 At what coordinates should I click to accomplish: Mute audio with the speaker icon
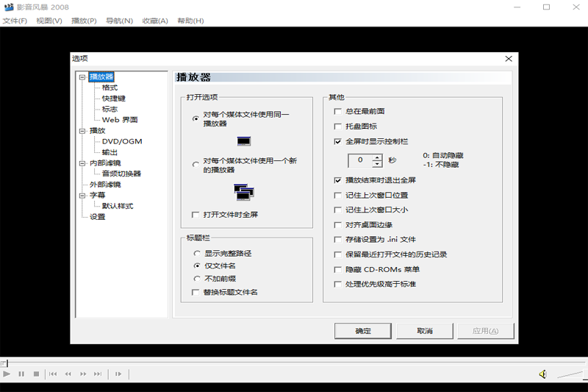coord(542,374)
